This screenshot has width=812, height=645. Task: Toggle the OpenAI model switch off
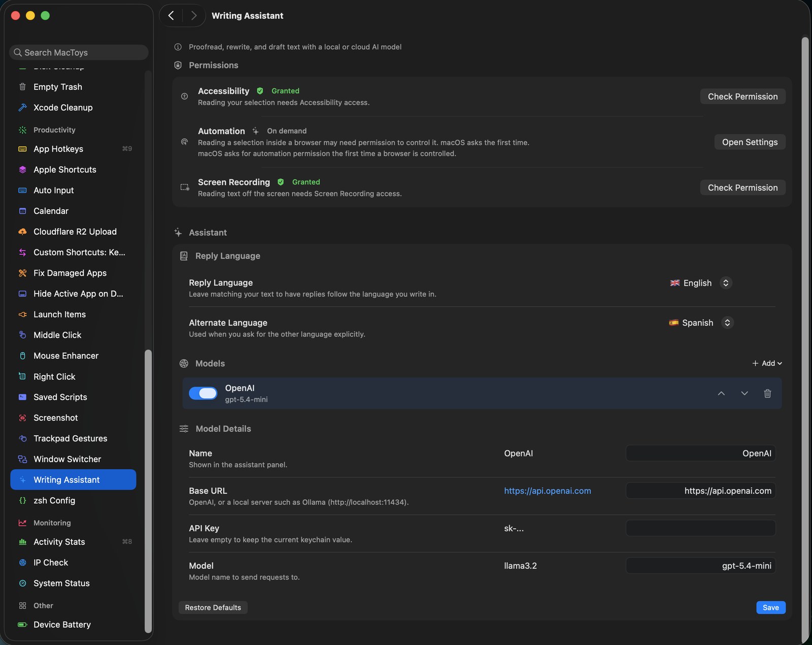pos(203,393)
